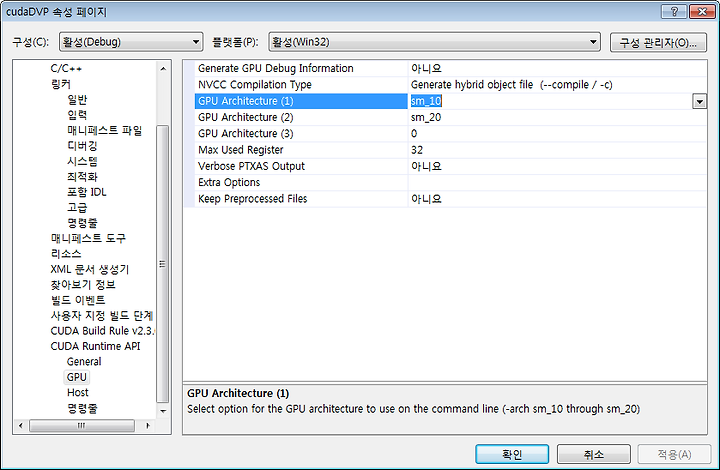Viewport: 720px width, 470px height.
Task: Select GPU Architecture (2) property
Action: coord(301,118)
